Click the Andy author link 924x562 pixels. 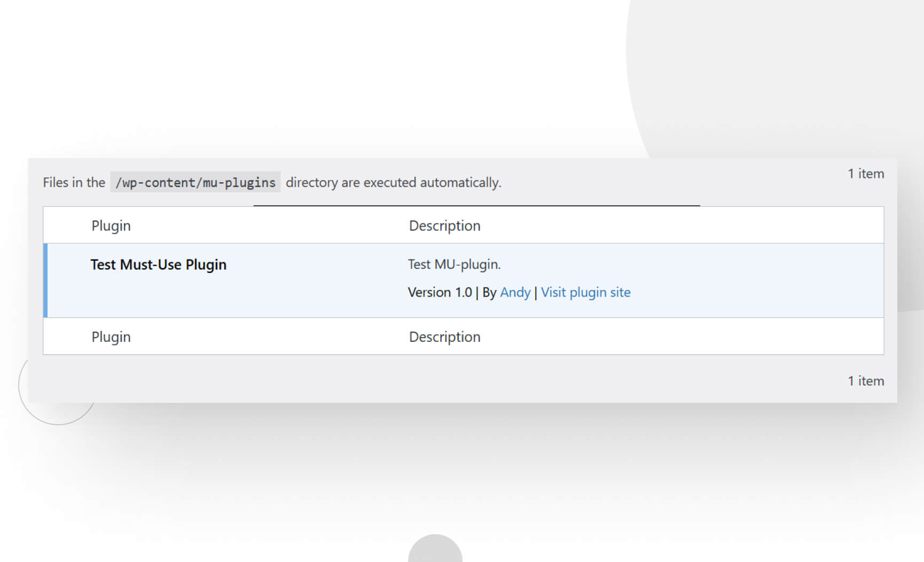click(x=515, y=292)
